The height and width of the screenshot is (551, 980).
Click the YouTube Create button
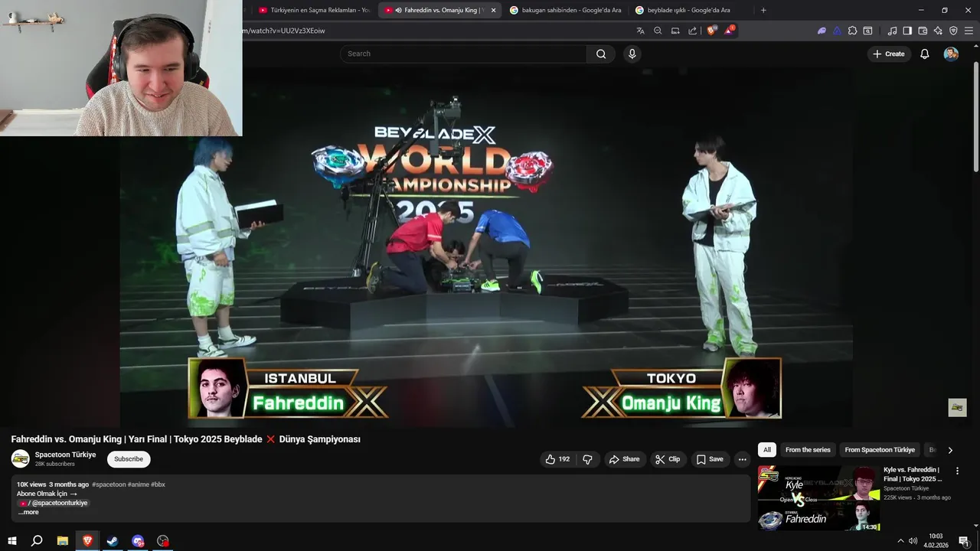point(889,54)
